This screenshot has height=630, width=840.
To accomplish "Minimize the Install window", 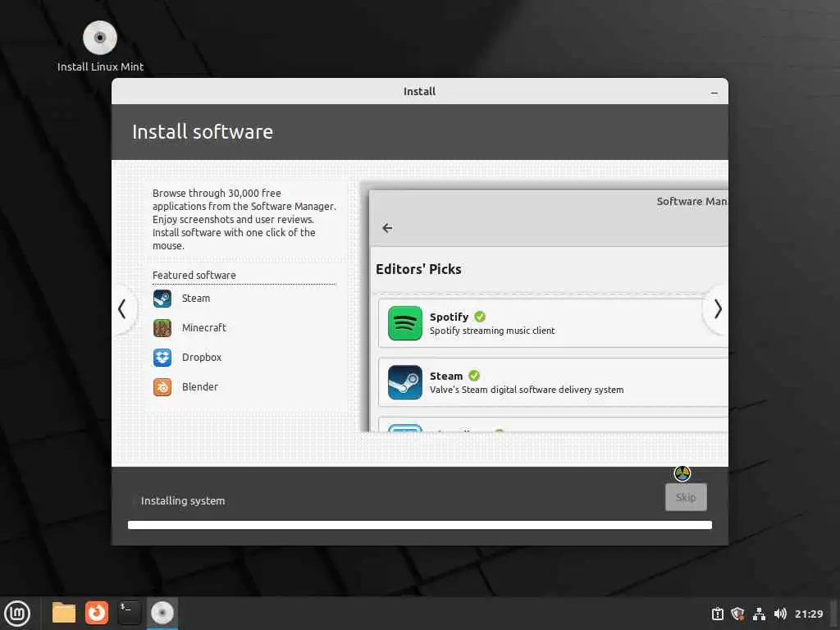I will 714,92.
